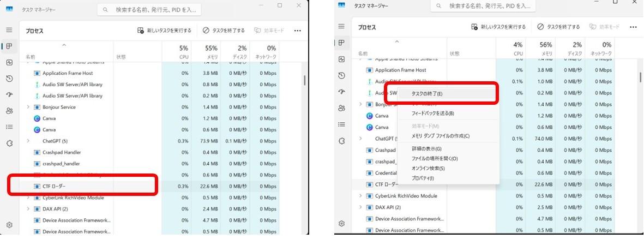Open Services puzzle icon in right window sidebar
The image size is (644, 239).
coord(342,141)
